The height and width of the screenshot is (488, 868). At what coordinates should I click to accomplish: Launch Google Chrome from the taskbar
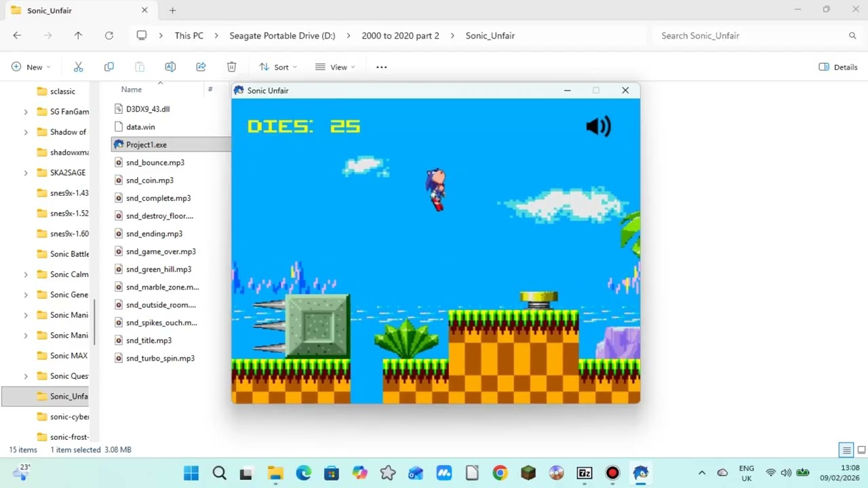(x=500, y=472)
